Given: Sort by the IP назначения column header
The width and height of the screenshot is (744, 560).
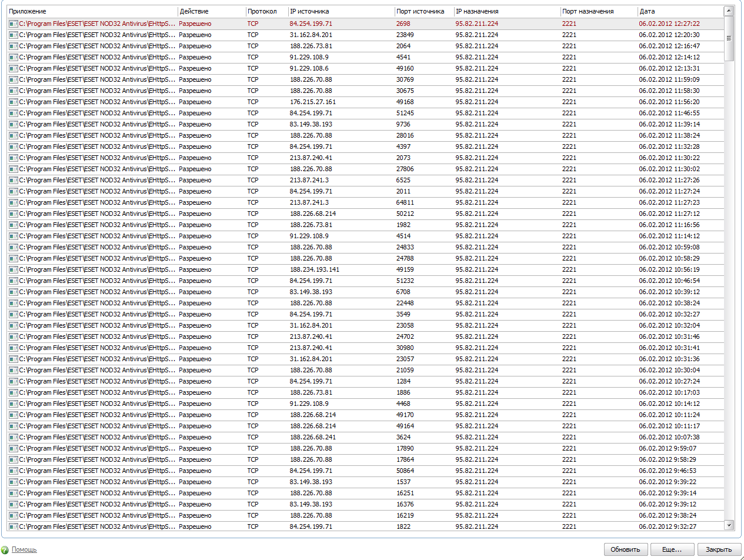Looking at the screenshot, I should (x=508, y=11).
